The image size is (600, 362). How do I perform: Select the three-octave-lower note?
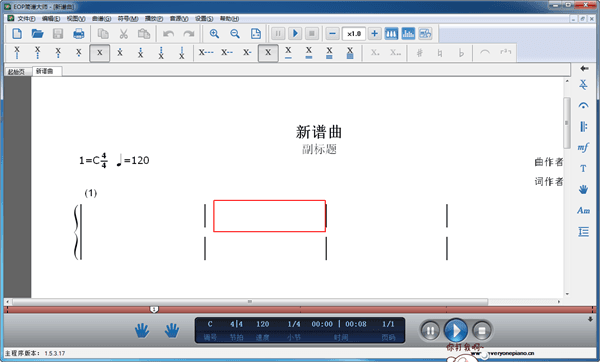point(38,53)
